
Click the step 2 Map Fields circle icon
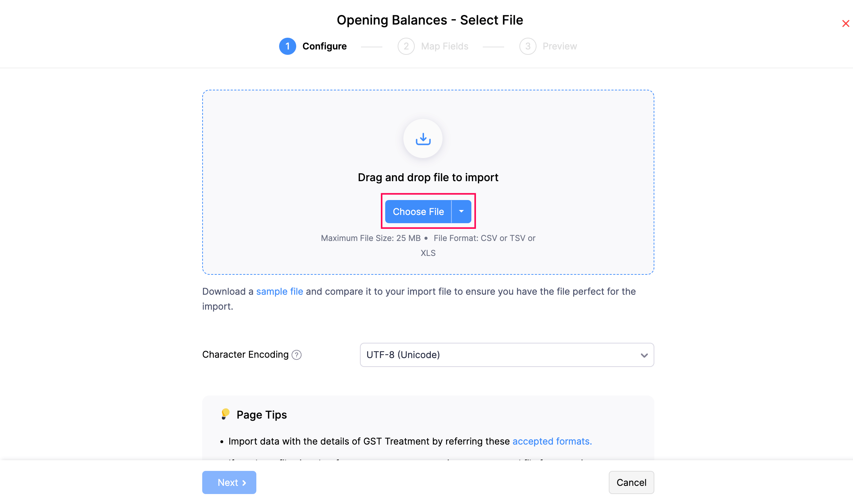coord(406,46)
